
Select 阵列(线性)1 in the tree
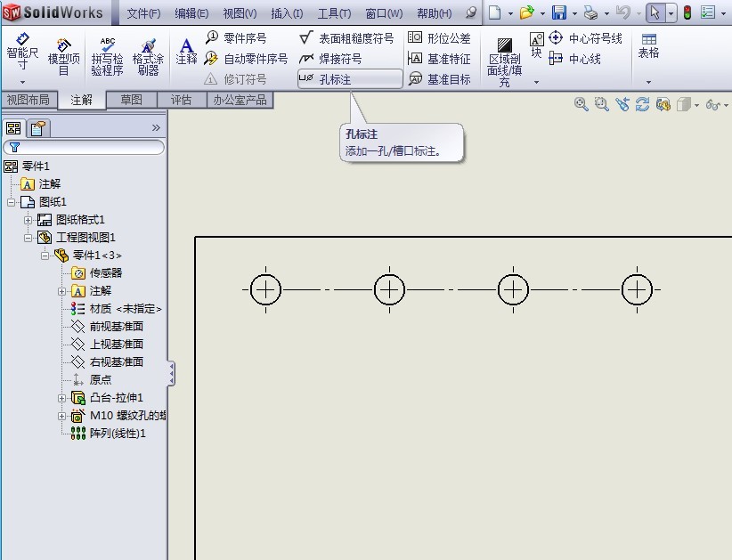point(109,434)
